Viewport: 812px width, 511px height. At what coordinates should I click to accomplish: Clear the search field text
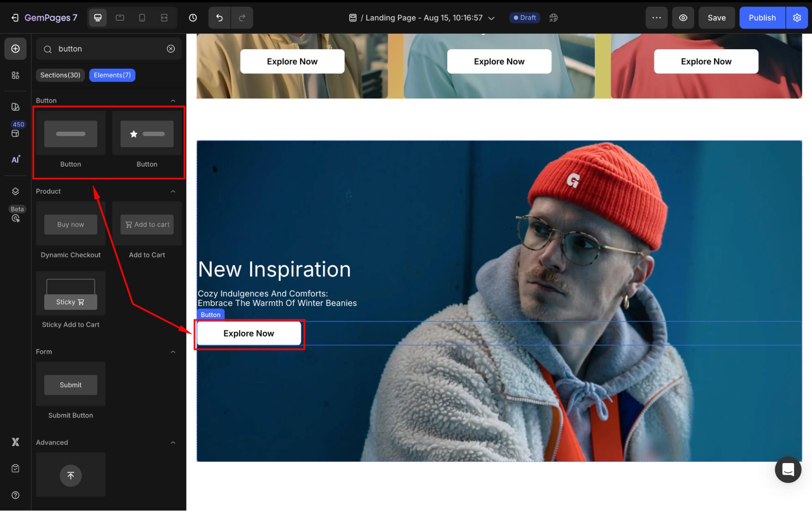(x=171, y=49)
